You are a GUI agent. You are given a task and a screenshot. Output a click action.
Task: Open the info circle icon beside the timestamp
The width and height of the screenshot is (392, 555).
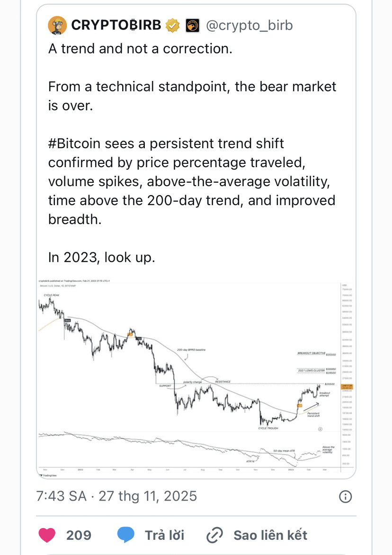click(x=345, y=497)
